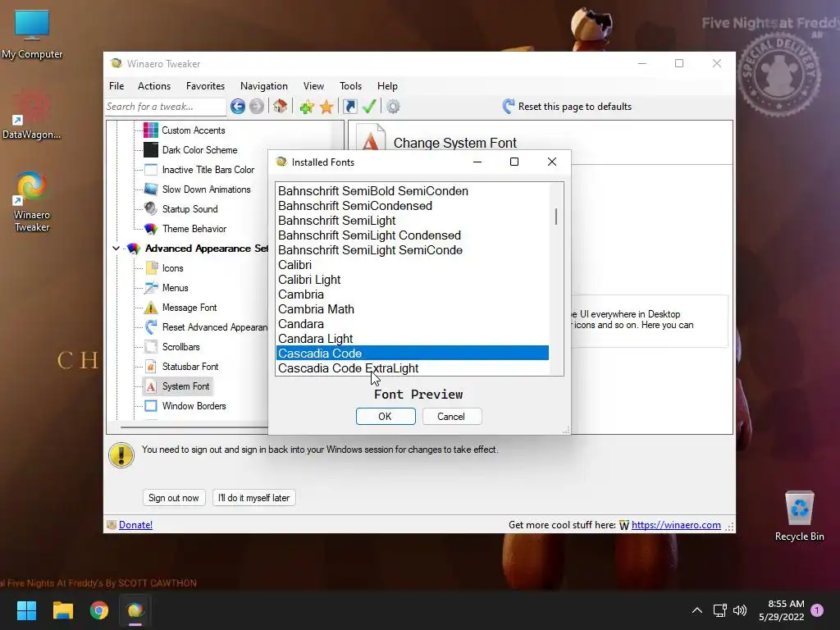Open Theme Behavior tweak
Viewport: 840px width, 630px height.
tap(194, 229)
